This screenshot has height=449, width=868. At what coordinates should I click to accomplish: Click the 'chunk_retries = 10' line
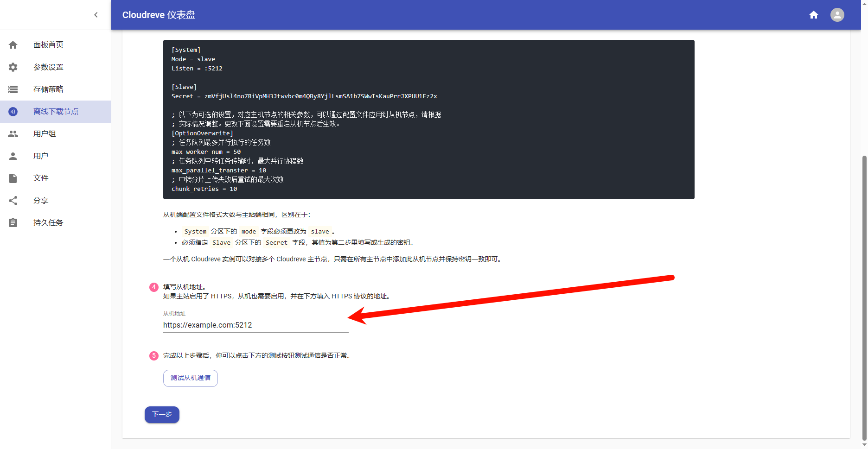coord(204,189)
